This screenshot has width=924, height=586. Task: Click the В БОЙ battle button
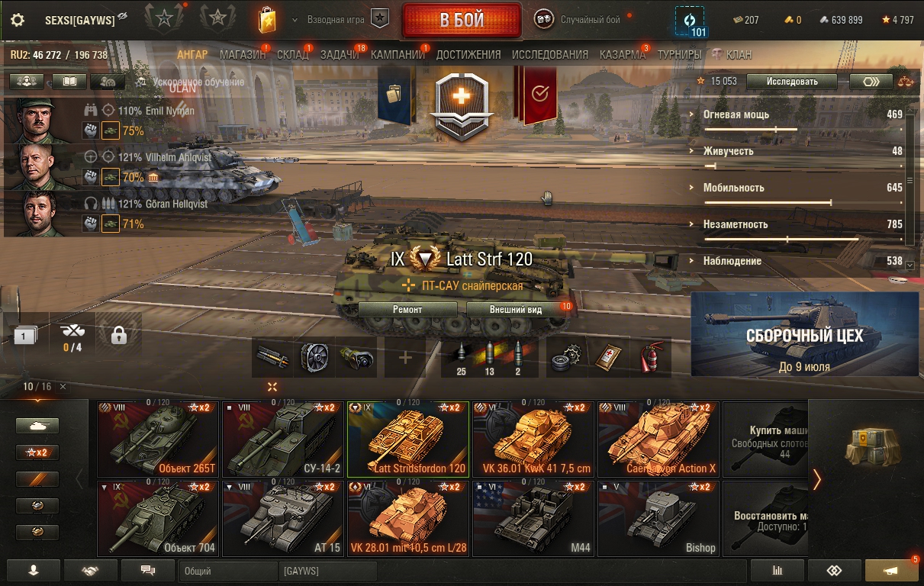pyautogui.click(x=462, y=21)
